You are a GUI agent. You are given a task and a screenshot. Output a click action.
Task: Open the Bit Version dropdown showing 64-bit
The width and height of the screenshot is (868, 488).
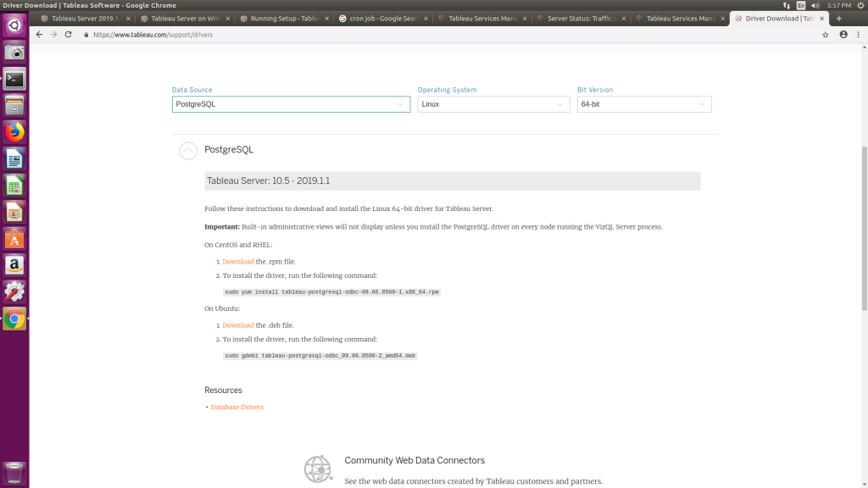click(643, 104)
